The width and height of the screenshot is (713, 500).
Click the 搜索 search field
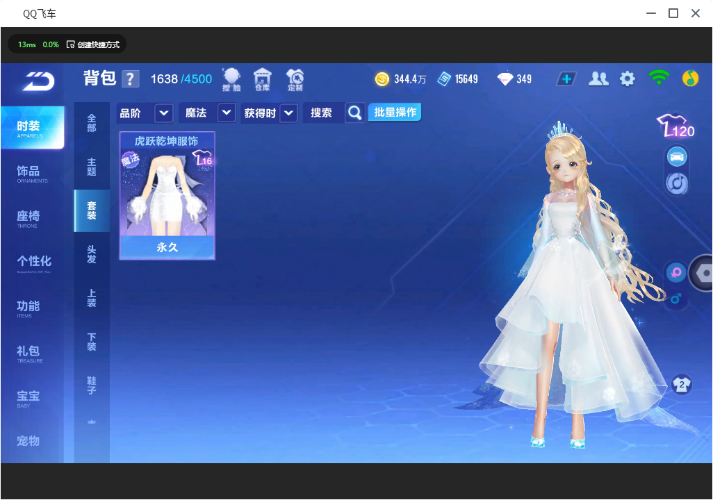pos(324,113)
